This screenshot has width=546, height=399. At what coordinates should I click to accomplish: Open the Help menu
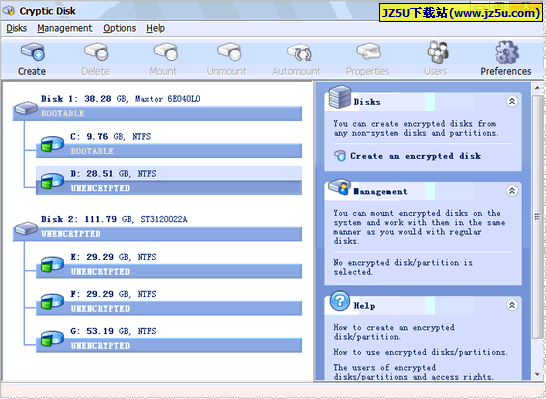click(x=155, y=28)
